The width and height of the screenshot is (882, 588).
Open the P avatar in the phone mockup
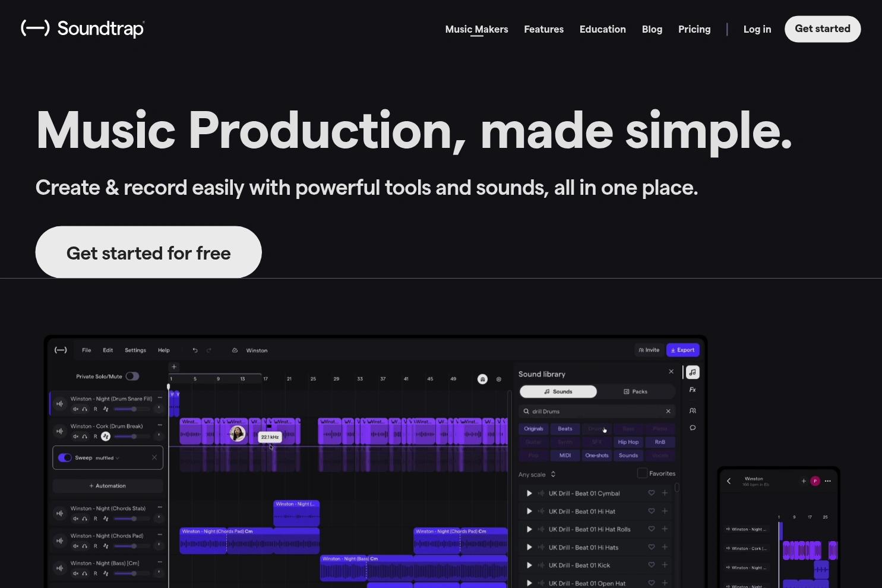[x=815, y=481]
